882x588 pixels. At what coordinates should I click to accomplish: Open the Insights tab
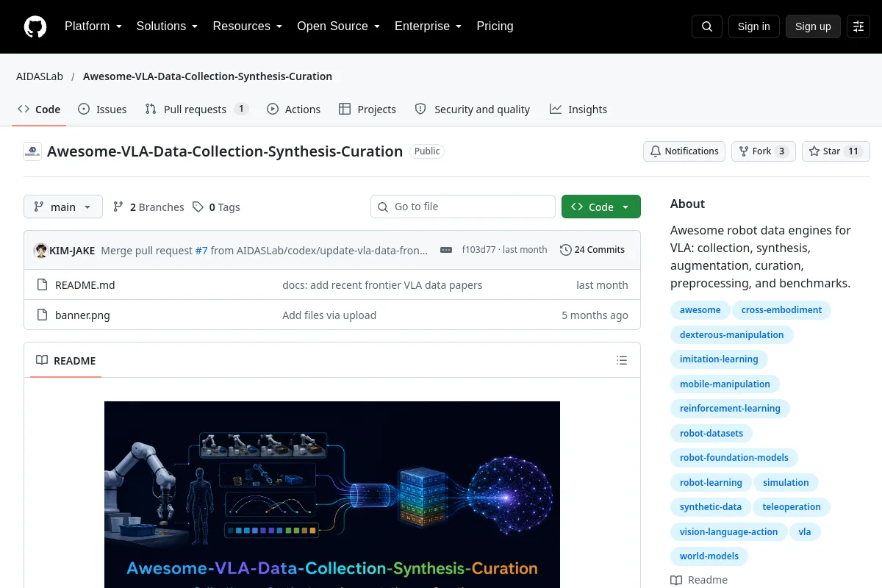point(578,109)
